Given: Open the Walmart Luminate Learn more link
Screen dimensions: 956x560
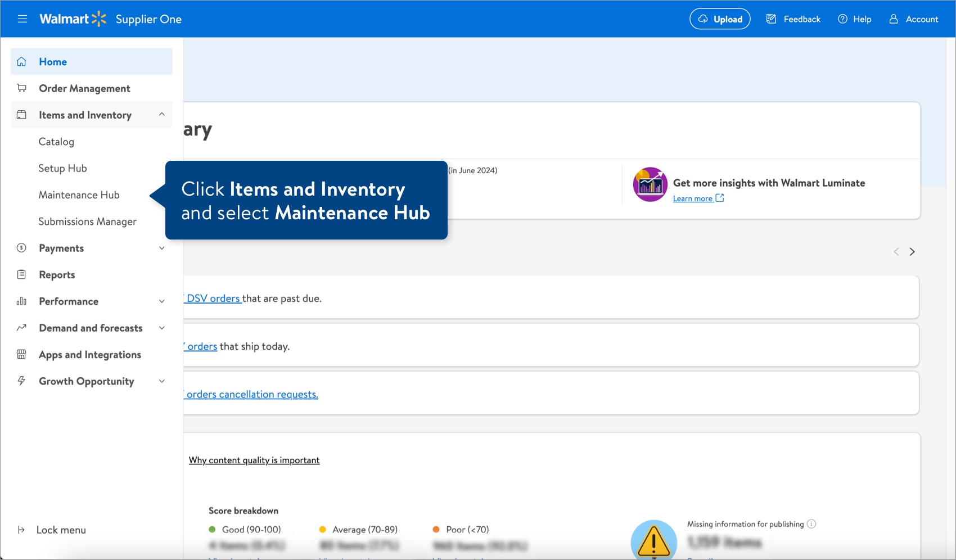Looking at the screenshot, I should [x=693, y=198].
